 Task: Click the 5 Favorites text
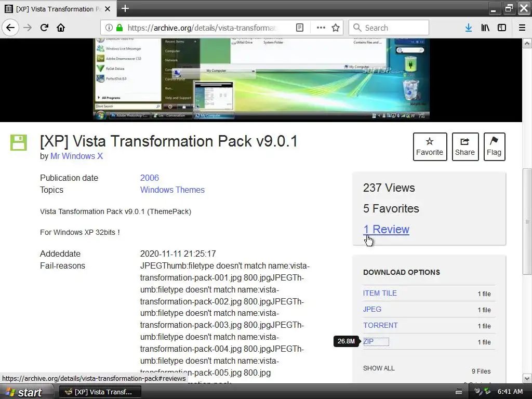pos(391,208)
